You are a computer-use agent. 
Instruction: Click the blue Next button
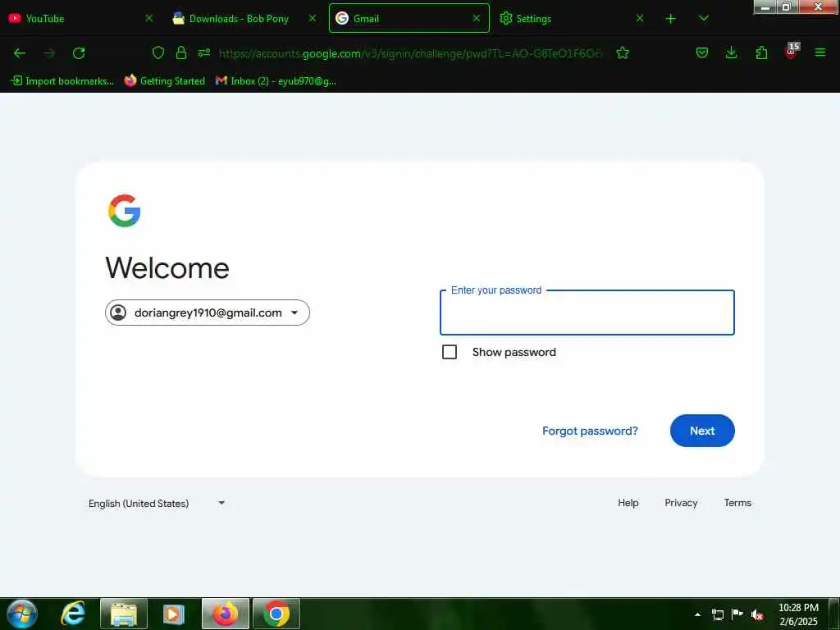[702, 431]
